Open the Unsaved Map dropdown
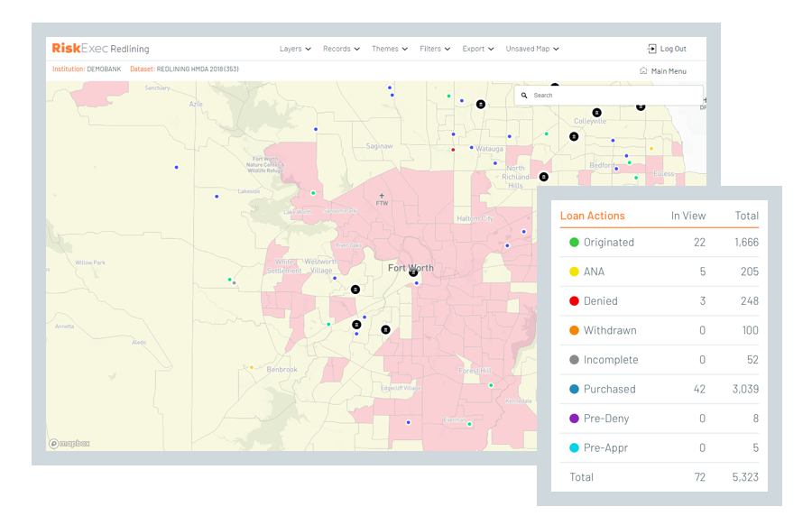The width and height of the screenshot is (812, 525). [531, 49]
